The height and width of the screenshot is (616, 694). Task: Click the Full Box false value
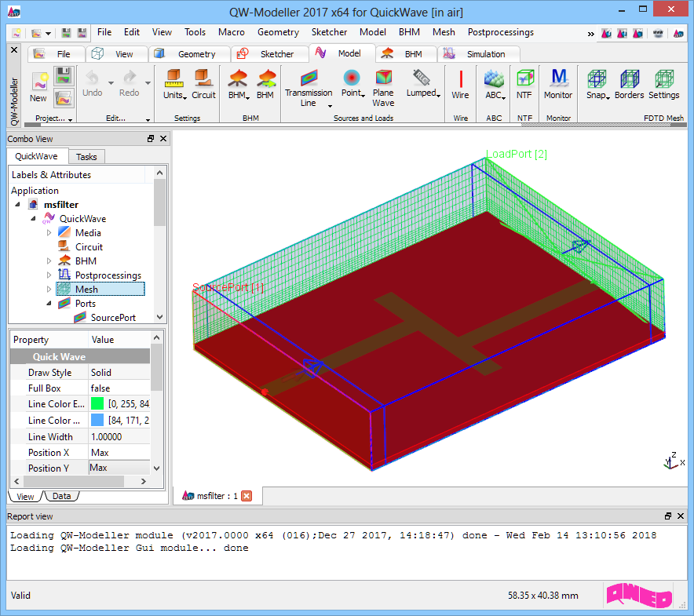point(100,388)
